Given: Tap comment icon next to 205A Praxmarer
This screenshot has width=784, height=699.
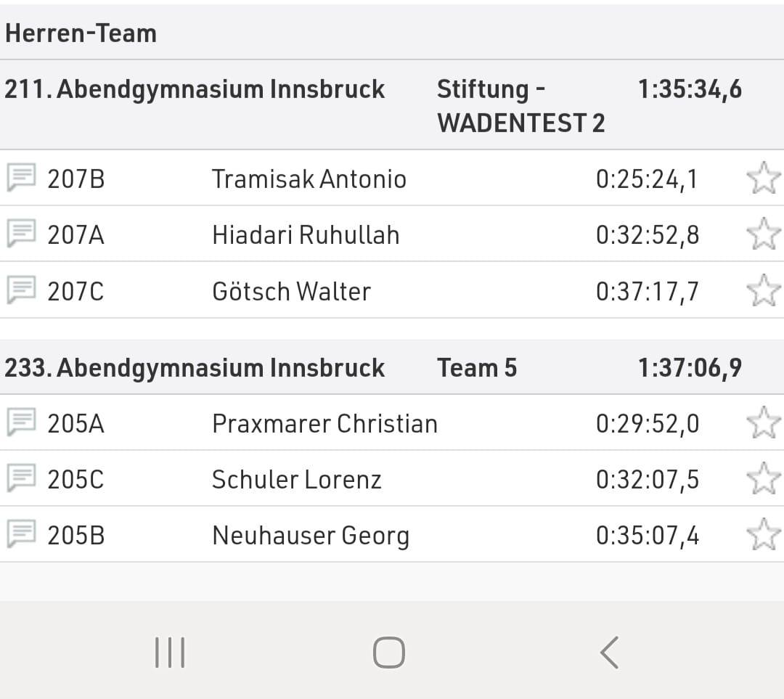Looking at the screenshot, I should (21, 422).
